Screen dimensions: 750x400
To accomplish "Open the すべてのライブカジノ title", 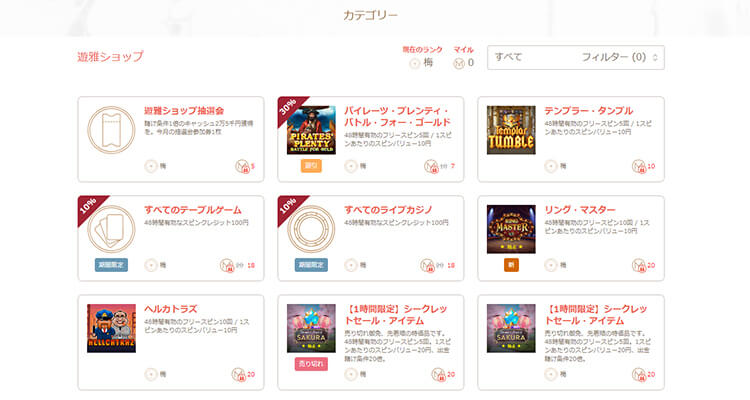I will tap(388, 210).
